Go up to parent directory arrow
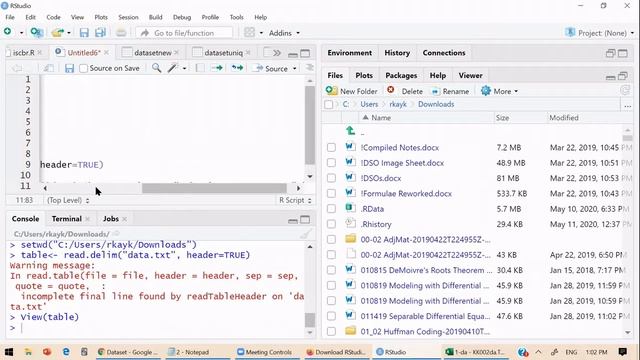The height and width of the screenshot is (360, 640). (x=351, y=131)
